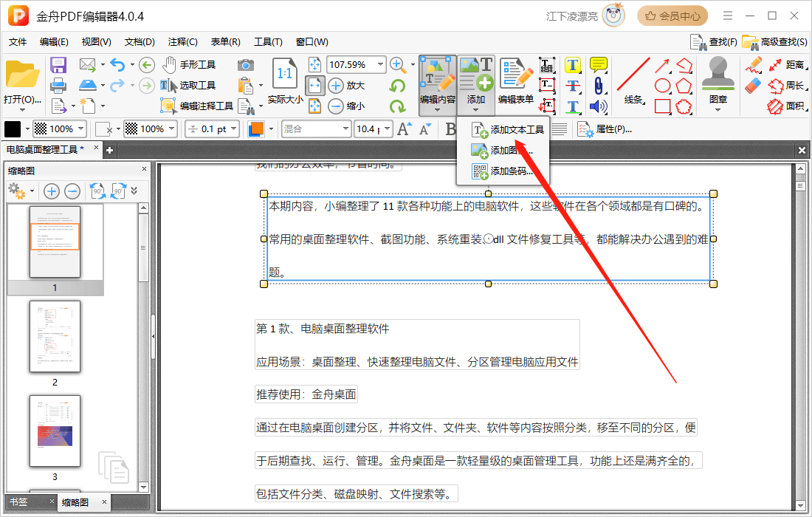
Task: Toggle the selection tool (选取工具)
Action: [188, 86]
